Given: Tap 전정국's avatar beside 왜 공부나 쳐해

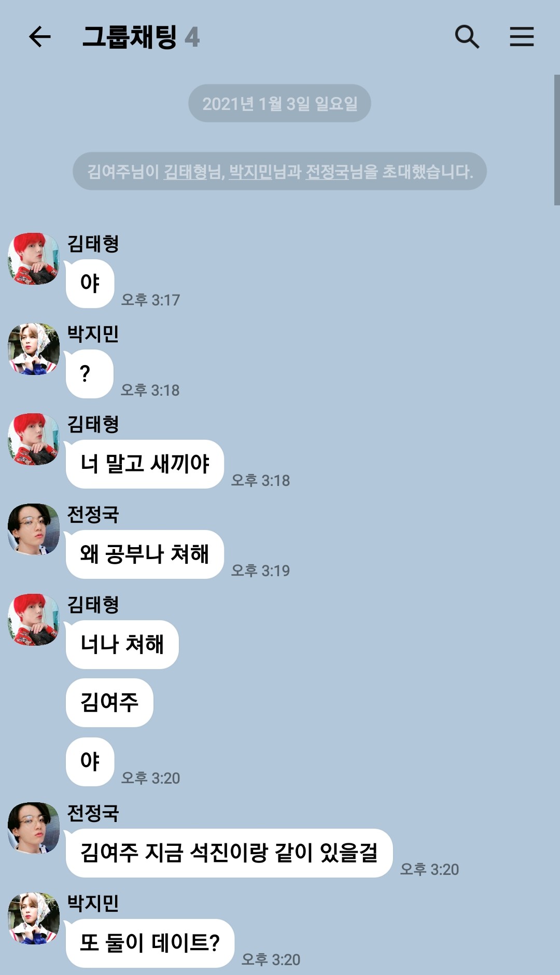Looking at the screenshot, I should point(34,530).
